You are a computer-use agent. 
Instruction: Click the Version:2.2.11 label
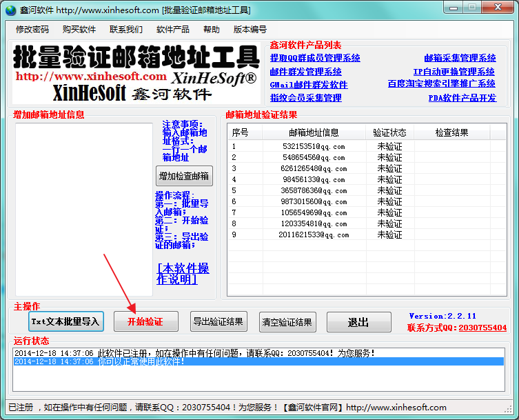(442, 316)
